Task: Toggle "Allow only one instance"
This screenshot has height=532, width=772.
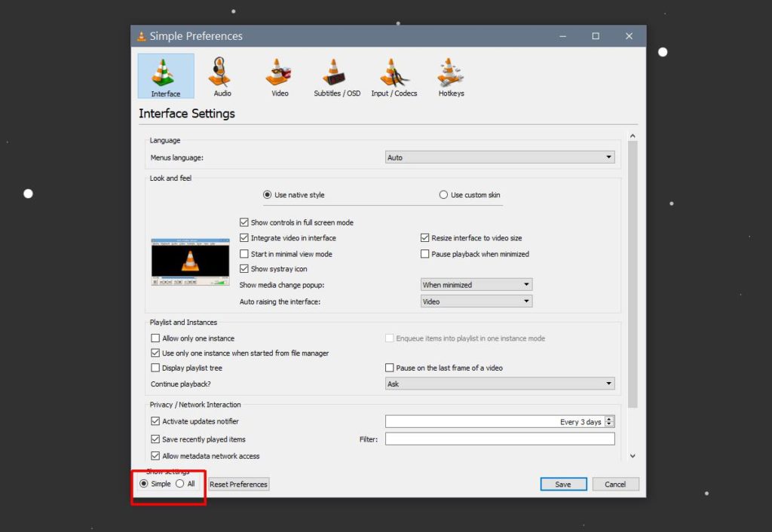Action: click(x=155, y=338)
